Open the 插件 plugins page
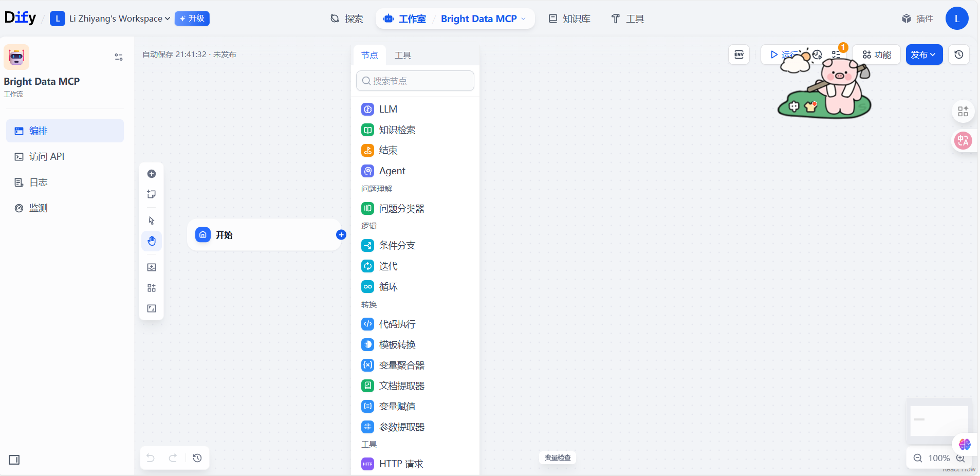Screen dimensions: 980x476 pyautogui.click(x=918, y=19)
